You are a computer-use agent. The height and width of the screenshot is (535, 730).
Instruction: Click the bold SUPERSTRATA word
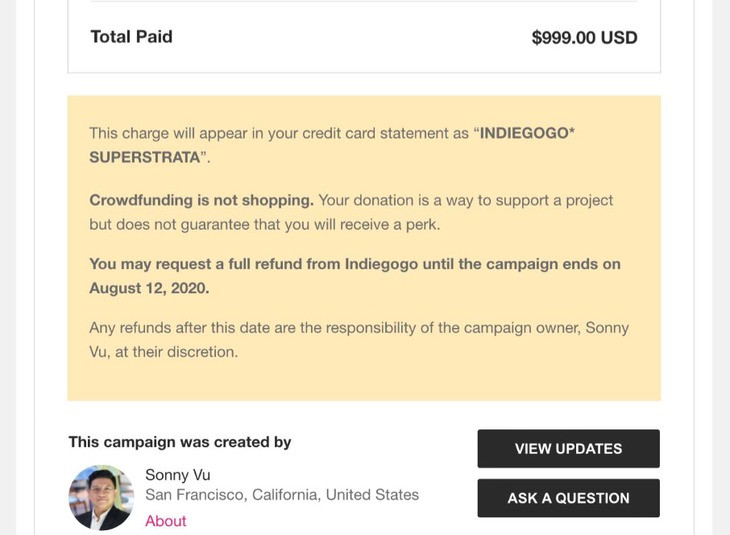click(145, 158)
